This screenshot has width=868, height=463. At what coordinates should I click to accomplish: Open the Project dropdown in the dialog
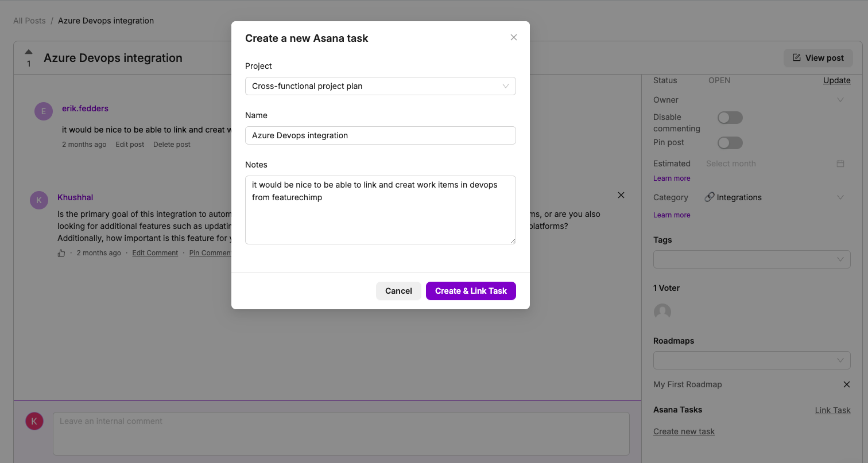380,86
